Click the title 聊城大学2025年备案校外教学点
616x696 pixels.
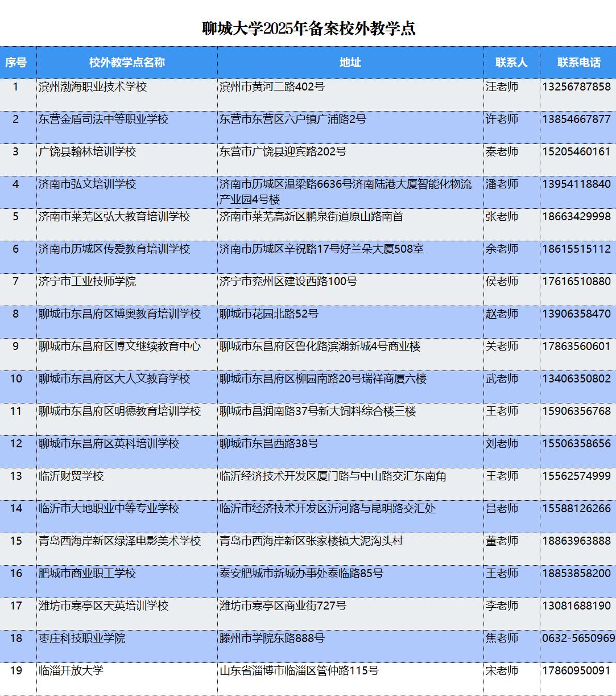(308, 28)
